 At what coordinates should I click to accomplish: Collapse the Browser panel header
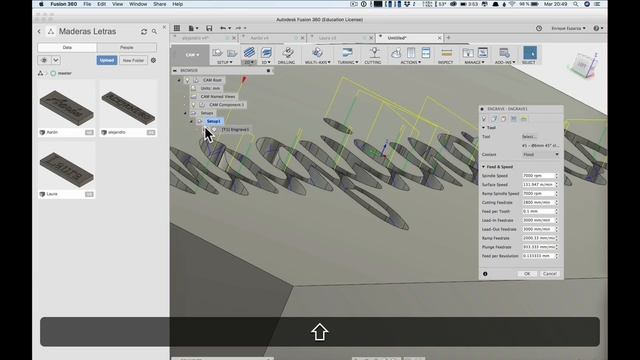tap(175, 71)
